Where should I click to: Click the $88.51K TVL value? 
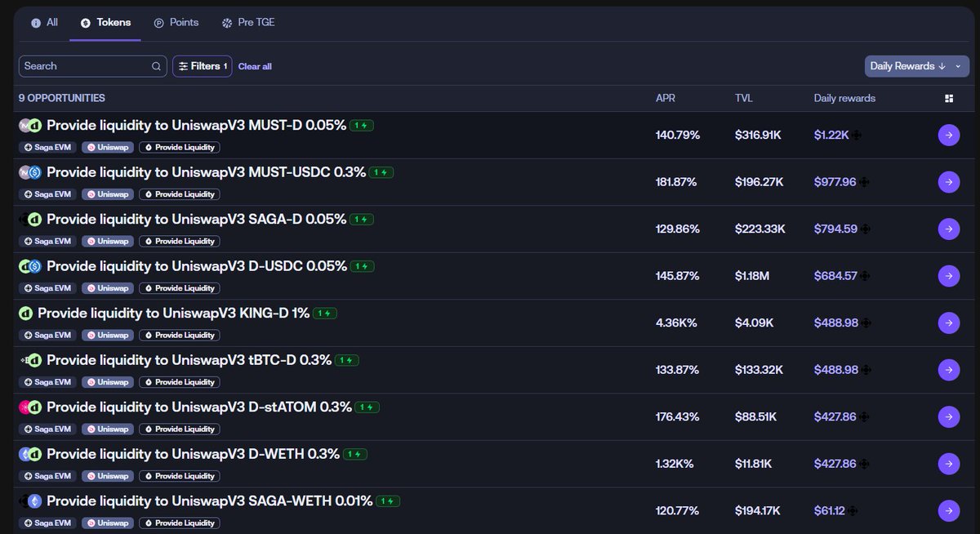pyautogui.click(x=755, y=417)
